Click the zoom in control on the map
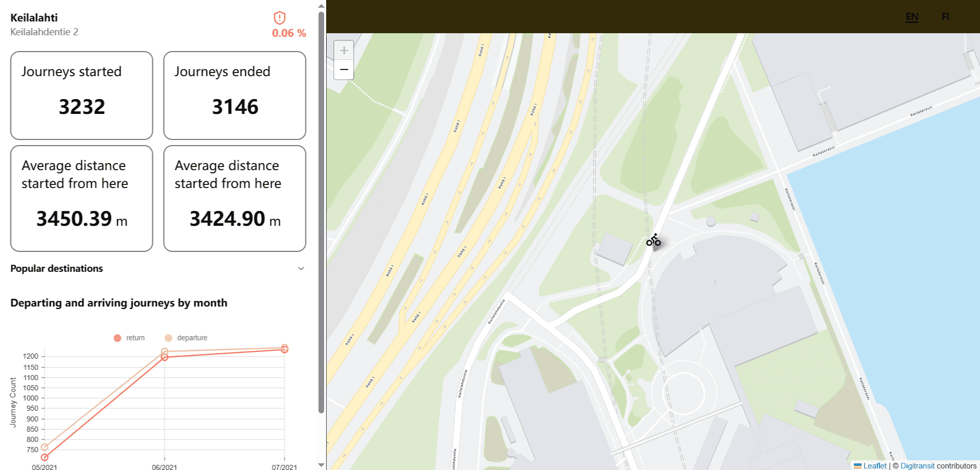980x470 pixels. (344, 50)
